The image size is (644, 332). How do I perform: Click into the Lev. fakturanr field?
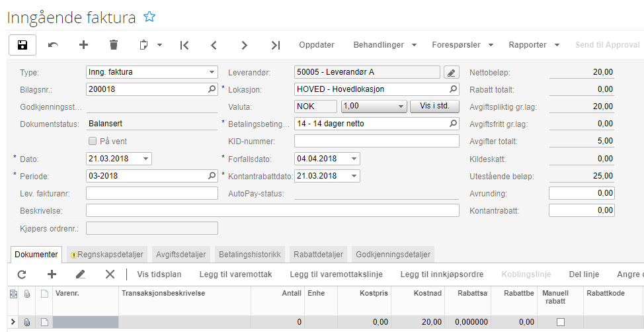pyautogui.click(x=152, y=193)
